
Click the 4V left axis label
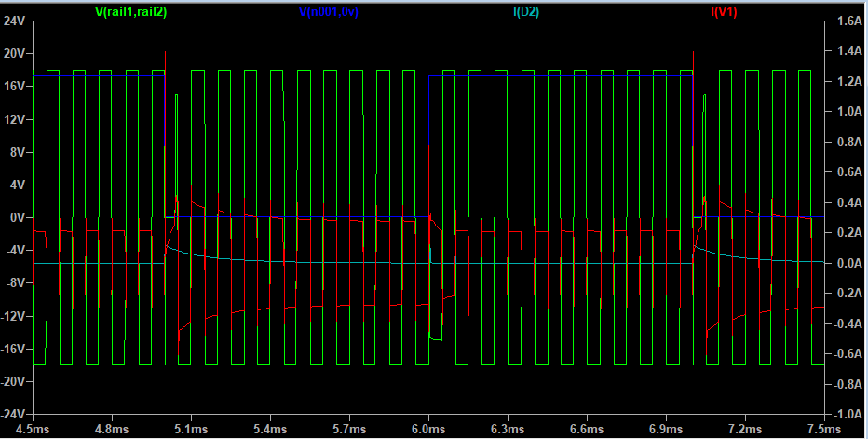(x=18, y=185)
